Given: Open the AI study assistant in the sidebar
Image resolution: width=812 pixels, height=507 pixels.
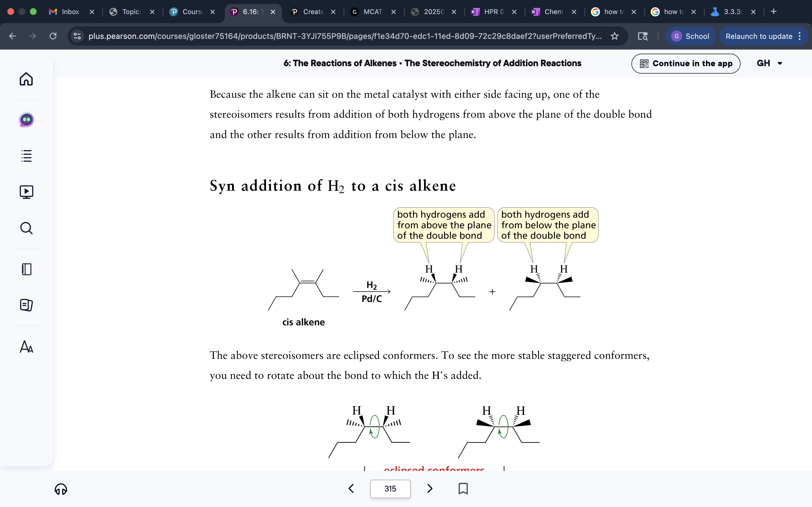Looking at the screenshot, I should tap(26, 119).
